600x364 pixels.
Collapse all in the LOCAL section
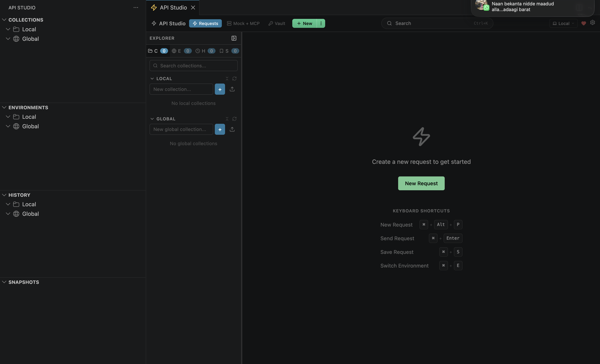pyautogui.click(x=227, y=79)
